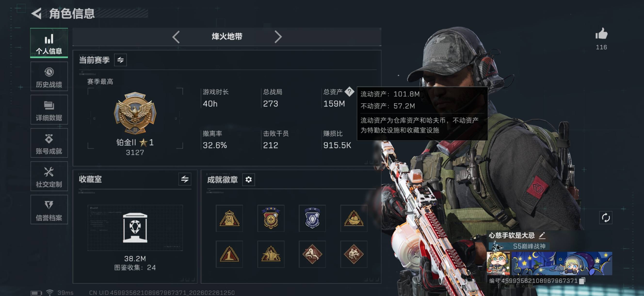
Task: Click the 铂金II rank medal emblem
Action: pyautogui.click(x=135, y=113)
